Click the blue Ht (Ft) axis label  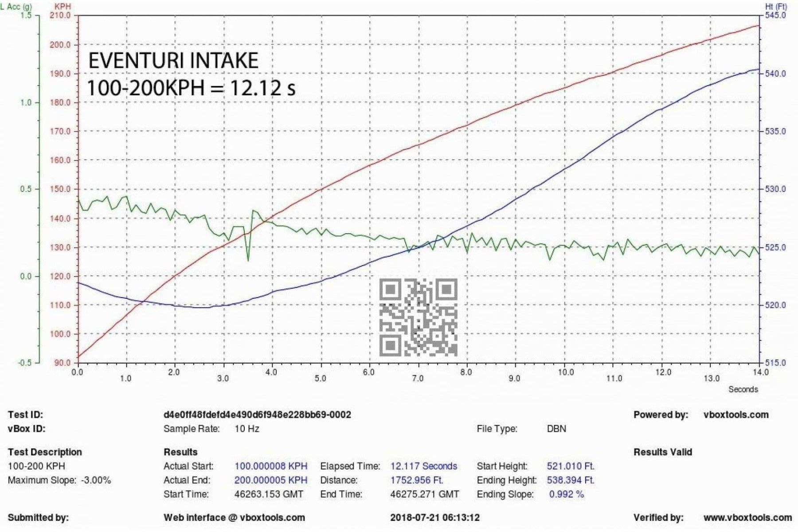pos(776,7)
